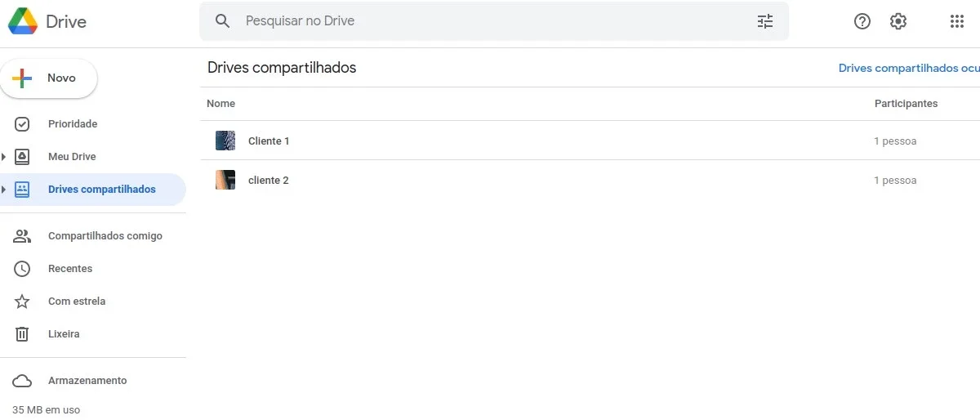Click into Pesquisar no Drive field
Viewport: 980px width, 420px height.
tap(494, 21)
